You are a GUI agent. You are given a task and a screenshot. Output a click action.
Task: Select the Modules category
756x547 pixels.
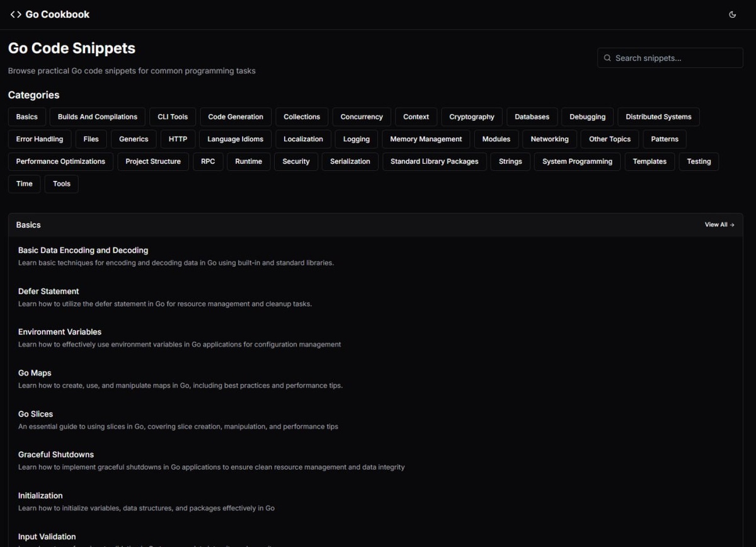click(x=496, y=139)
